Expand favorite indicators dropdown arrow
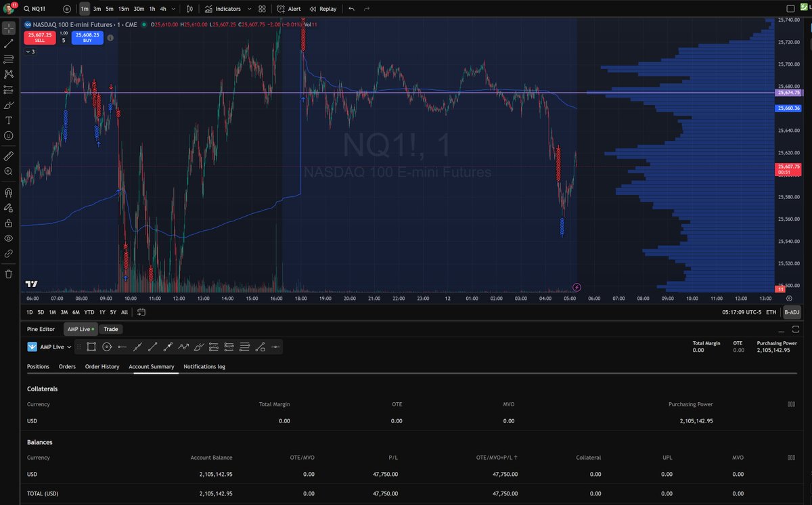Viewport: 812px width, 505px height. [x=249, y=9]
